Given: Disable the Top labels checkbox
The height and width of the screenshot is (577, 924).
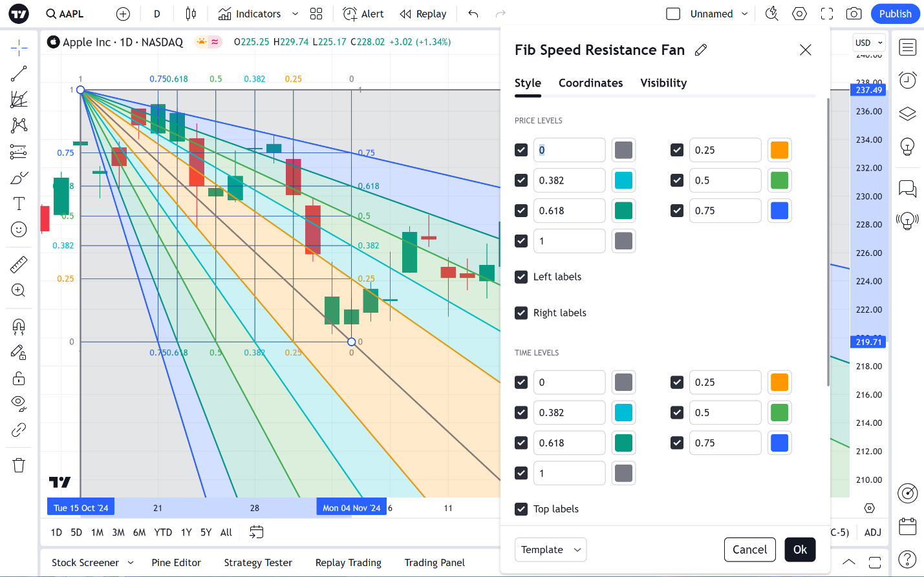Looking at the screenshot, I should click(x=521, y=509).
